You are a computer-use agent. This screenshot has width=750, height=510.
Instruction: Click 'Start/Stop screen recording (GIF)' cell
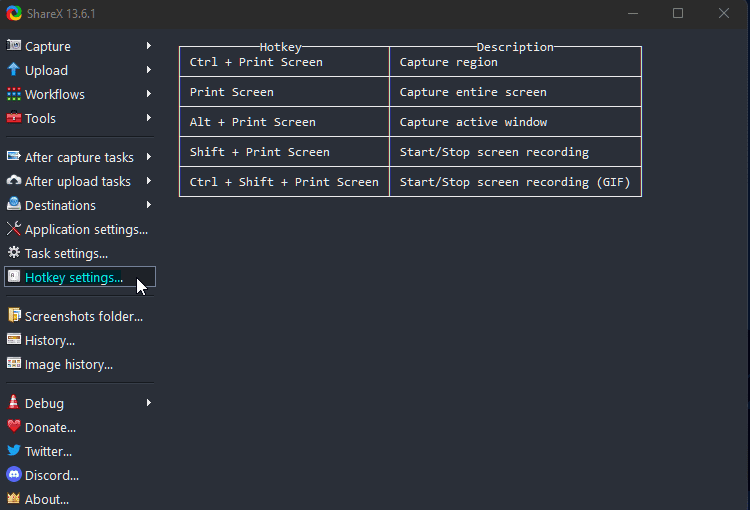point(516,182)
